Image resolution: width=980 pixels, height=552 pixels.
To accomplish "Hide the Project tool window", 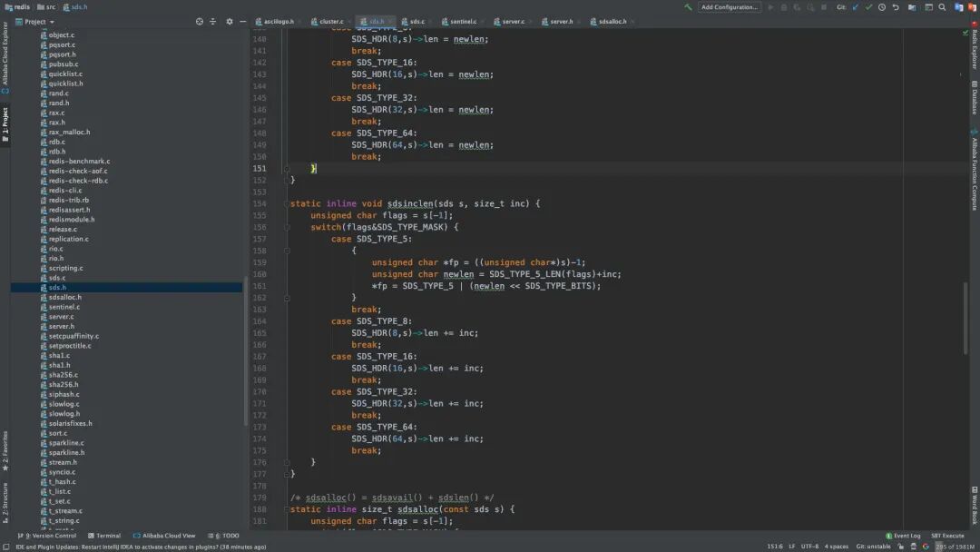I will point(242,22).
